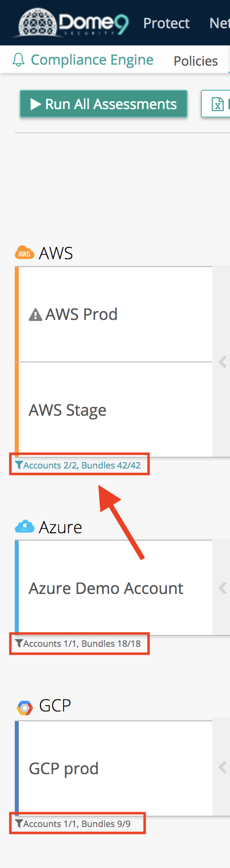Viewport: 230px width, 868px height.
Task: Open the Compliance Engine link
Action: click(92, 60)
